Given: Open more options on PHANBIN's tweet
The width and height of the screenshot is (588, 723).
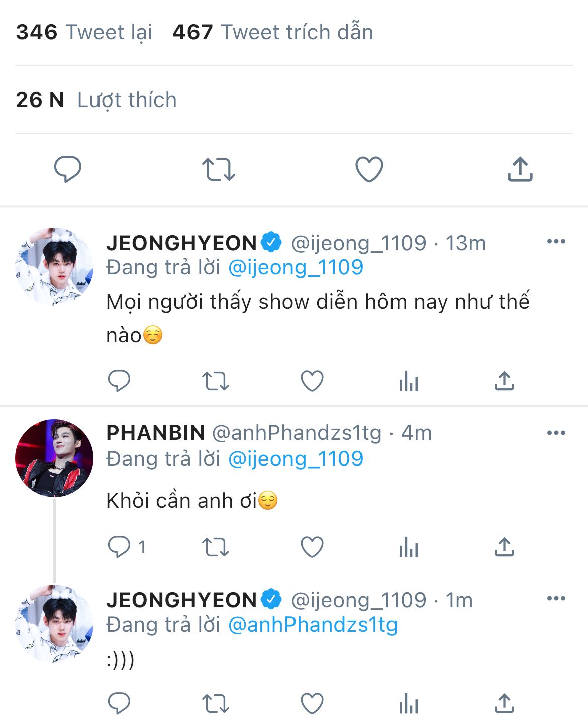Looking at the screenshot, I should point(556,433).
